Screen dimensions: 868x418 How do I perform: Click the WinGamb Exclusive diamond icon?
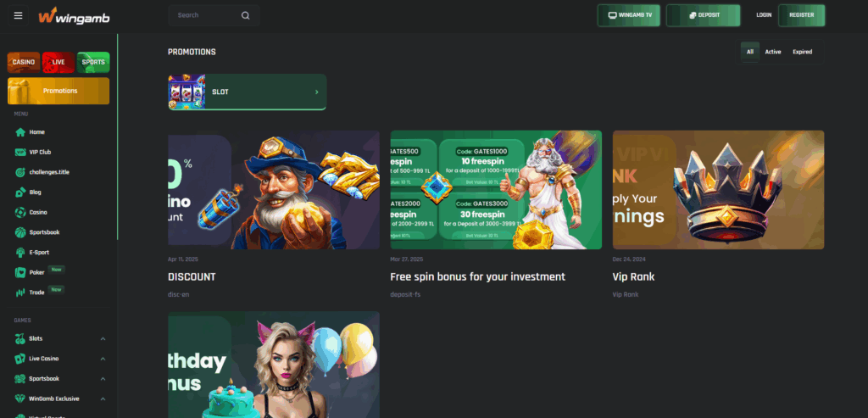pos(20,398)
